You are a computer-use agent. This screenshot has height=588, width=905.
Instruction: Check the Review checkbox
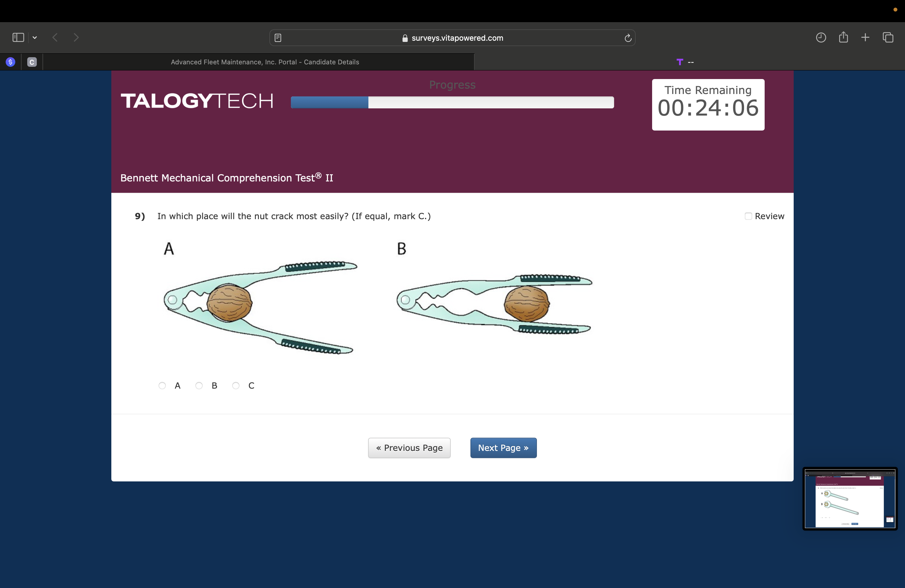tap(748, 216)
